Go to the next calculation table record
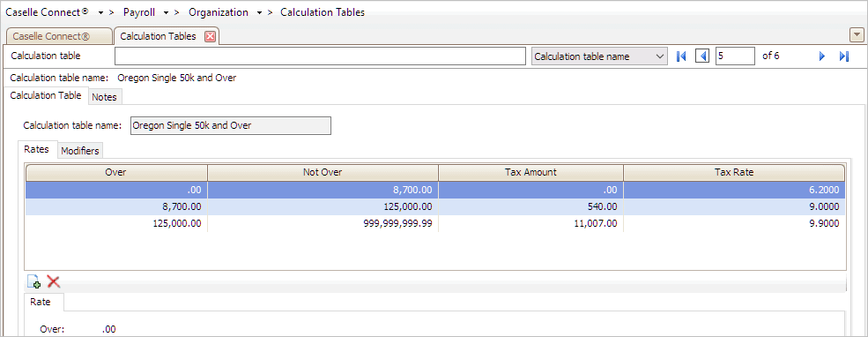 pyautogui.click(x=822, y=56)
